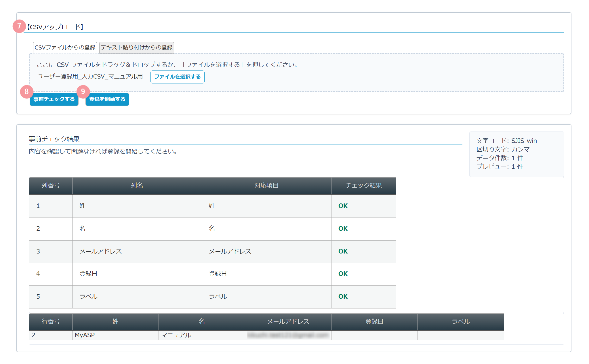This screenshot has width=589, height=364.
Task: Switch to CSVファイルからの登録 tab
Action: tap(65, 47)
